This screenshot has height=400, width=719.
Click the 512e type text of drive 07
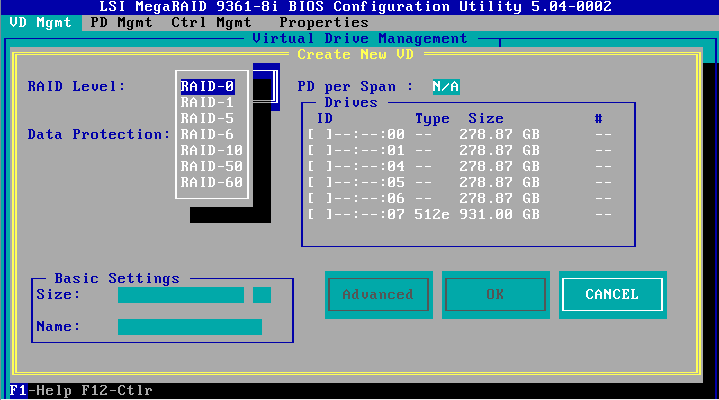pyautogui.click(x=432, y=215)
